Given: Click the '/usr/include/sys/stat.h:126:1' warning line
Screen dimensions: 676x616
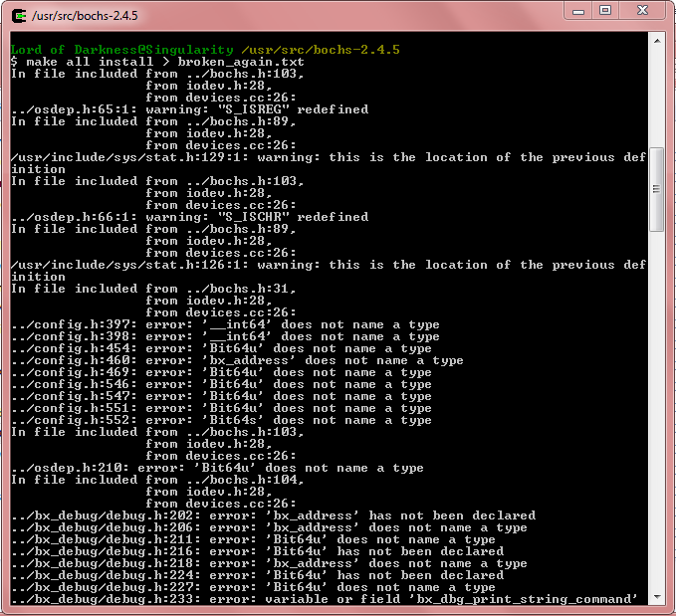Looking at the screenshot, I should point(329,271).
